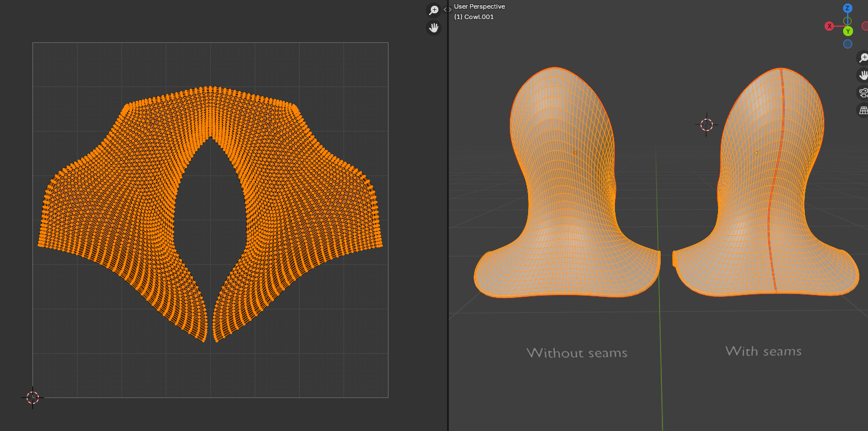Click the 3D cursor in the viewport
This screenshot has height=431, width=868.
706,125
